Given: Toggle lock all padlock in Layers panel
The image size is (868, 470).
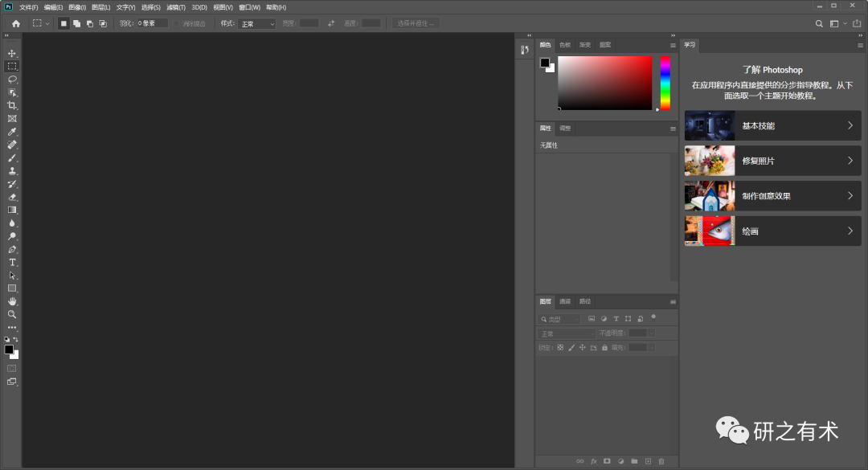Looking at the screenshot, I should [604, 348].
